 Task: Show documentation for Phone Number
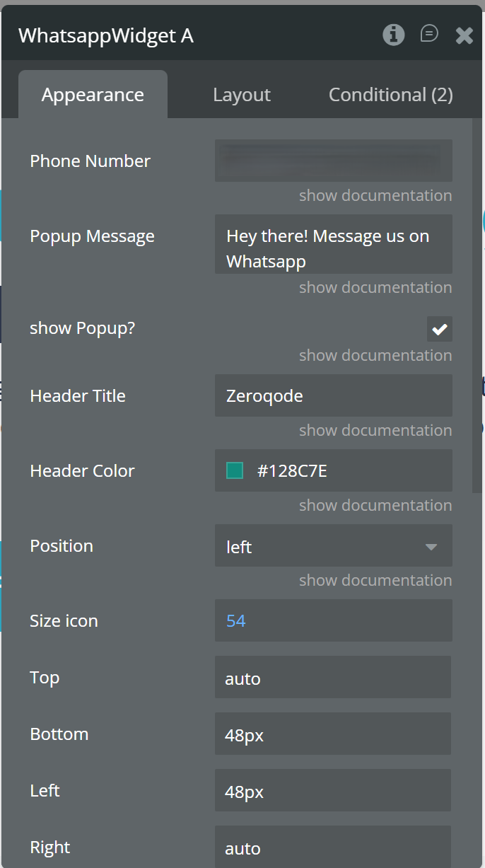coord(375,195)
